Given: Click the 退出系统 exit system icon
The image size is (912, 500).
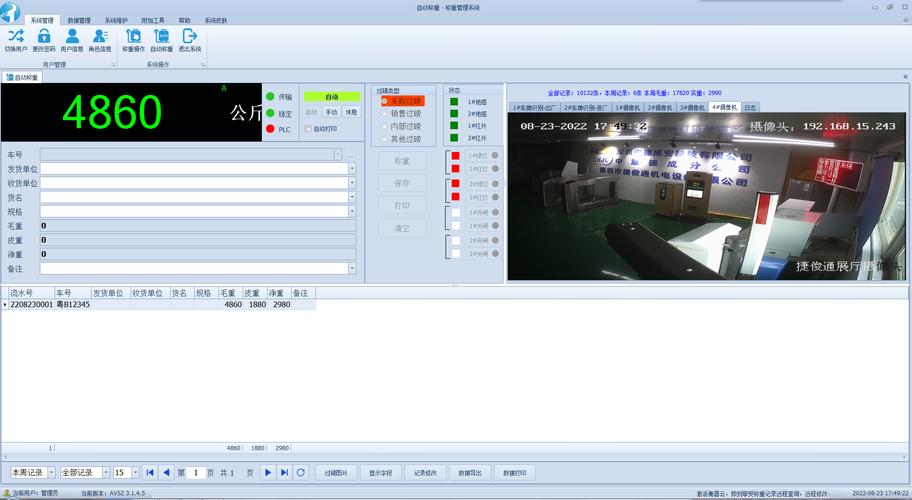Looking at the screenshot, I should [x=190, y=39].
